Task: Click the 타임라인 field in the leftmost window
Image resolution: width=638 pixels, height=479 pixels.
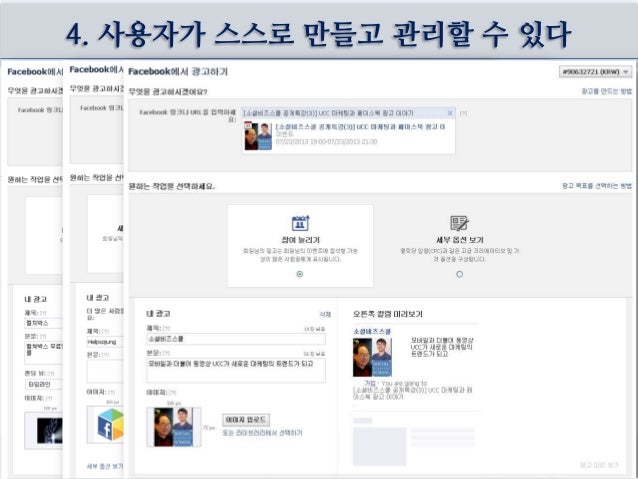Action: coord(44,385)
